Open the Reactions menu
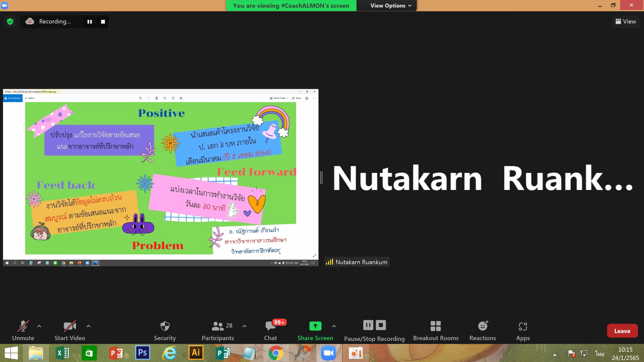This screenshot has height=362, width=644. pyautogui.click(x=482, y=326)
